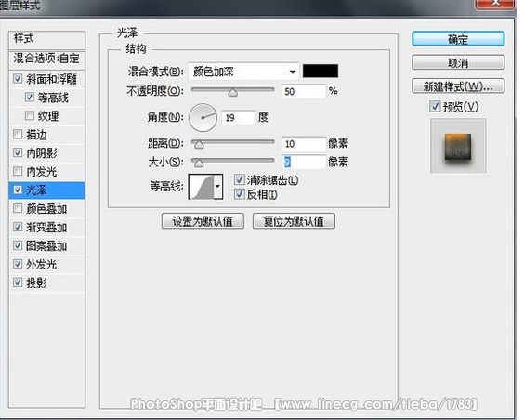This screenshot has height=420, width=524.
Task: Click the style preview thumbnail
Action: (x=458, y=146)
